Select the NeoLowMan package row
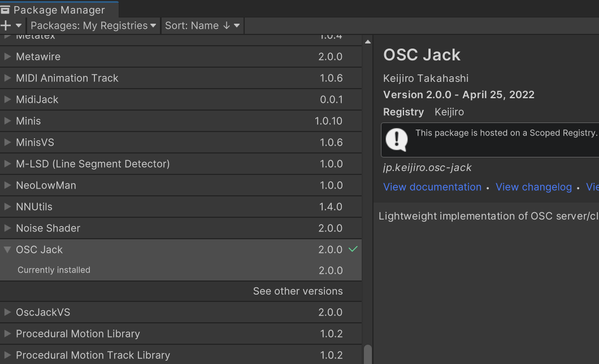The image size is (599, 364). pyautogui.click(x=181, y=185)
